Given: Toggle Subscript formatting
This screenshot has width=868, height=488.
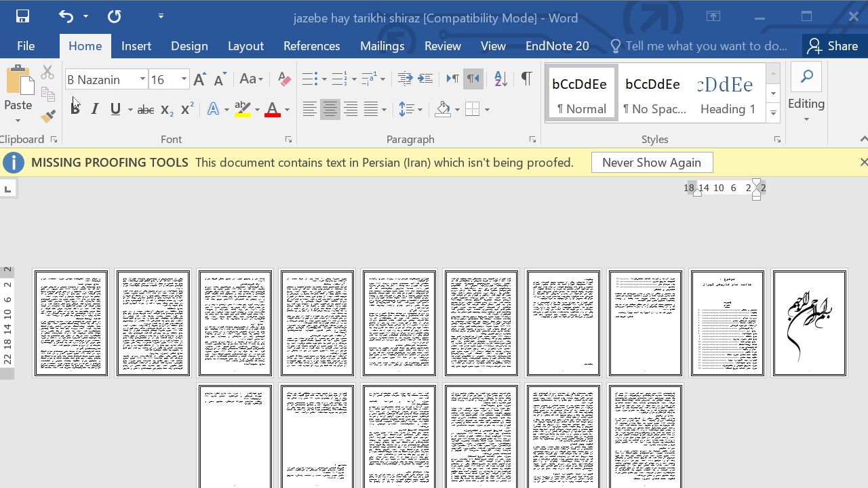Looking at the screenshot, I should coord(167,109).
